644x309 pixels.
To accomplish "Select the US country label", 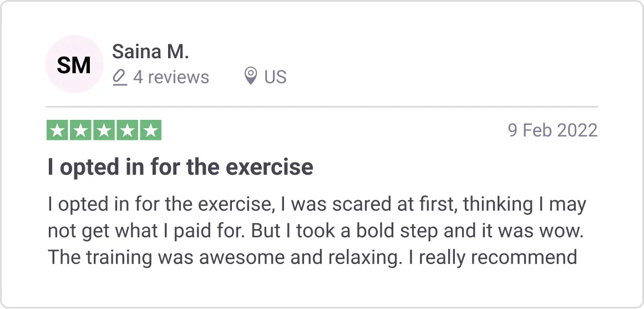I will click(275, 77).
